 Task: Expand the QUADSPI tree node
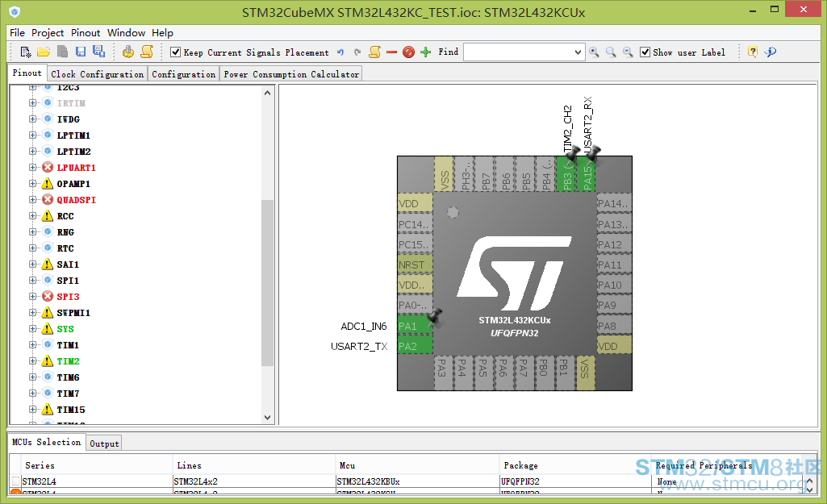33,199
